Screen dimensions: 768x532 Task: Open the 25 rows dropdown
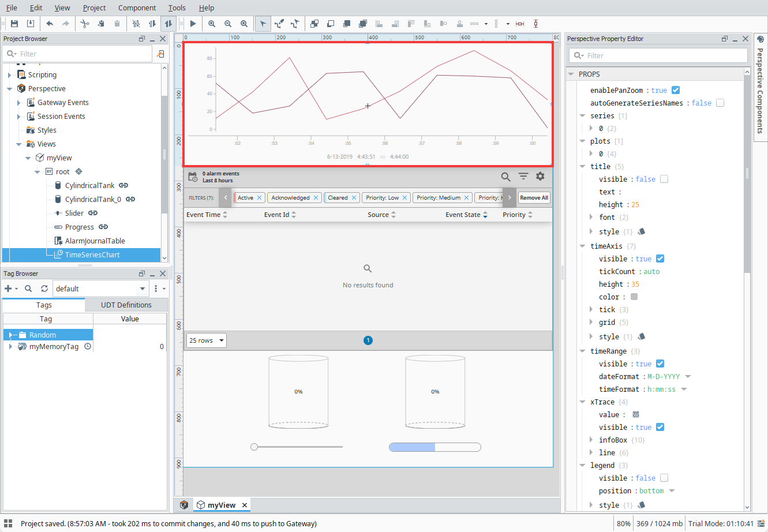click(206, 340)
